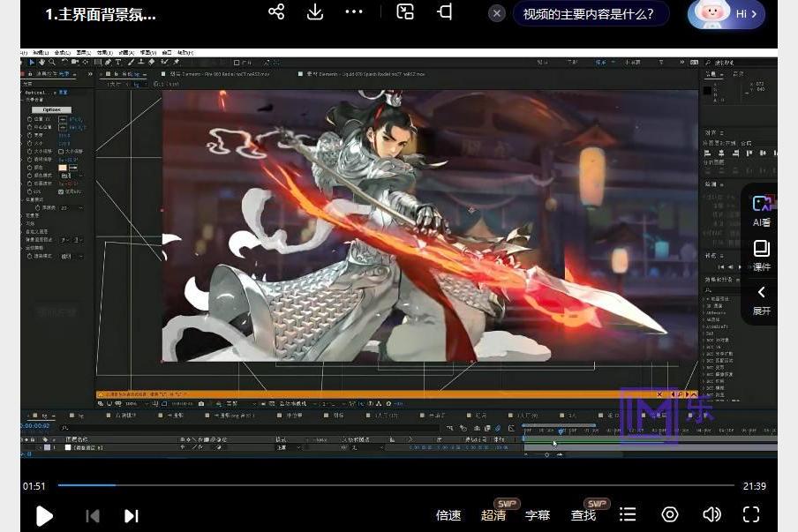The image size is (798, 532).
Task: Click the rotate screen icon in the top bar
Action: pyautogui.click(x=445, y=11)
